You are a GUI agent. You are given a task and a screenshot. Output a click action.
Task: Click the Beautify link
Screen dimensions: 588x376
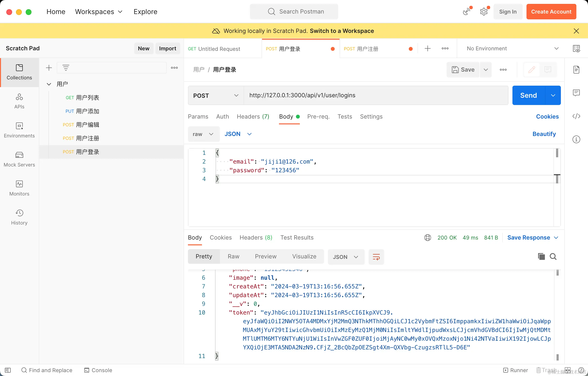pyautogui.click(x=544, y=134)
